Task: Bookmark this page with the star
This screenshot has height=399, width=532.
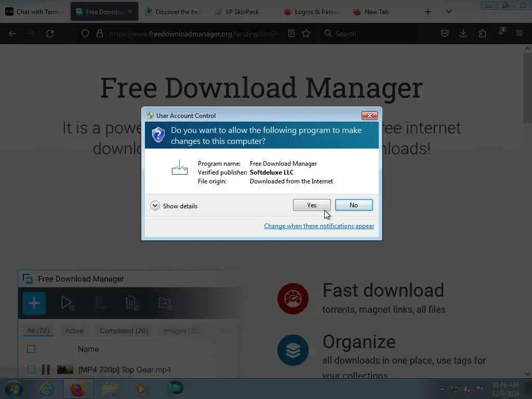Action: (x=306, y=33)
